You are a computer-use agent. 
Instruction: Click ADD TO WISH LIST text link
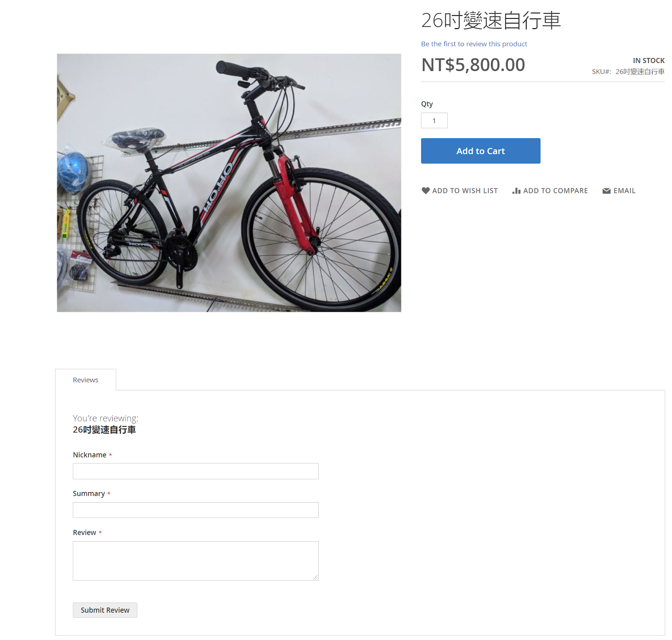[465, 191]
